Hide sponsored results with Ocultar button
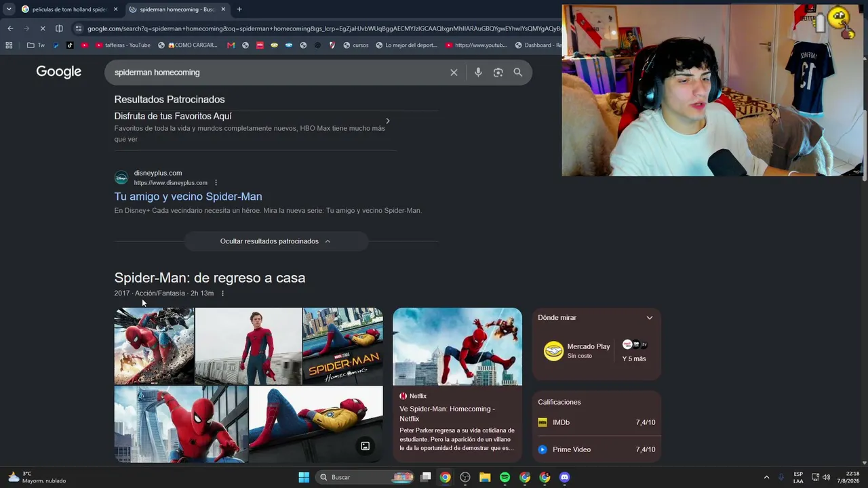 pos(276,241)
